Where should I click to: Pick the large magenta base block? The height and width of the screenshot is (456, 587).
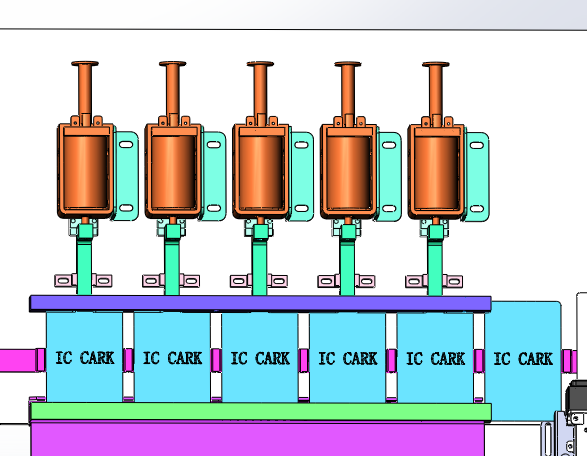tap(258, 438)
